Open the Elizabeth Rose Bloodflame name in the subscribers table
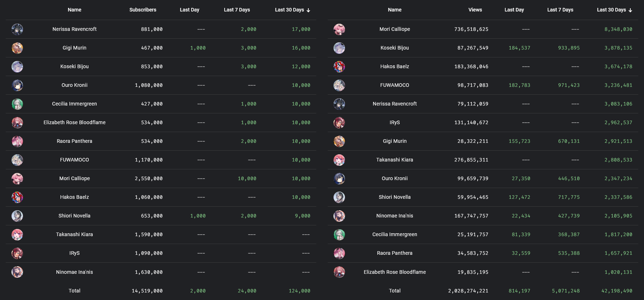The height and width of the screenshot is (300, 644). (74, 122)
